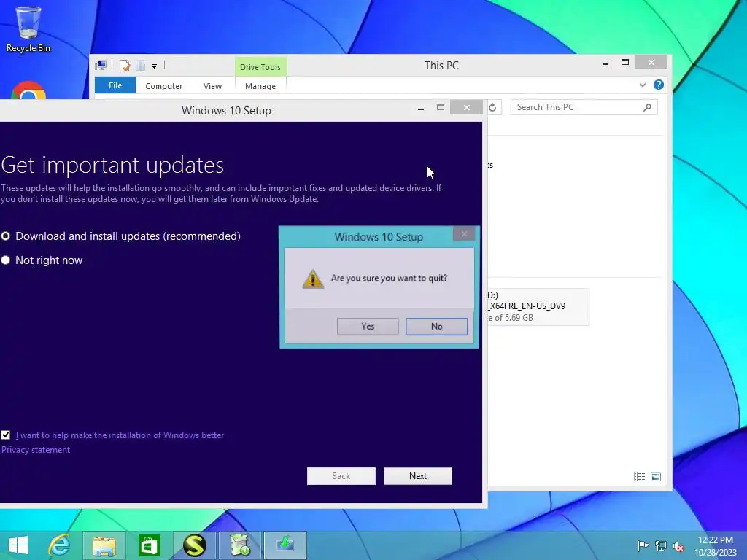This screenshot has width=747, height=560.
Task: Open Customize Quick Access Toolbar dropdown
Action: [x=155, y=66]
